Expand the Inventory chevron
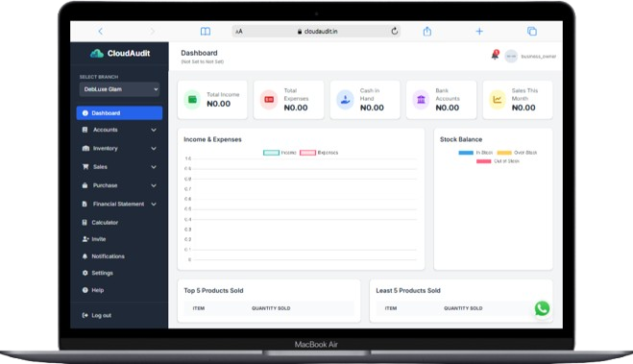Image resolution: width=633 pixels, height=364 pixels. point(154,148)
